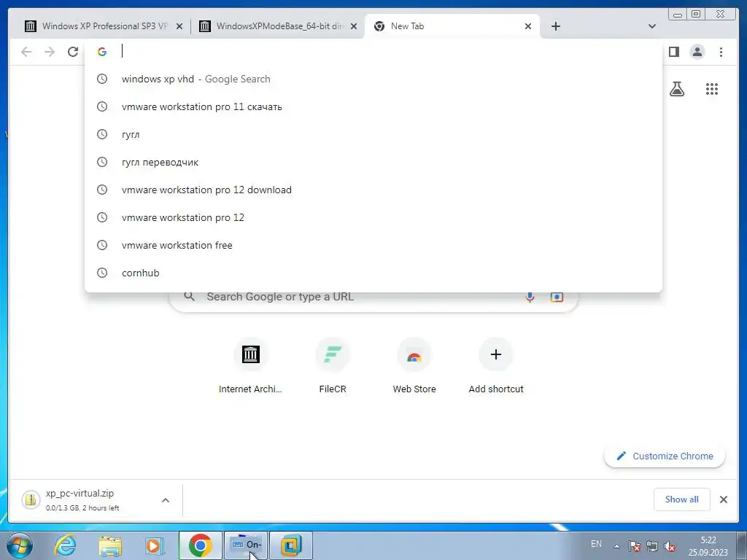
Task: Open new tab with plus button
Action: 555,26
